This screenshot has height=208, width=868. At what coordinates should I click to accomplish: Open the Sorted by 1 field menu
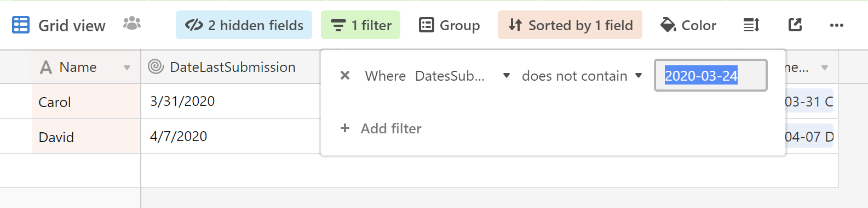tap(570, 25)
